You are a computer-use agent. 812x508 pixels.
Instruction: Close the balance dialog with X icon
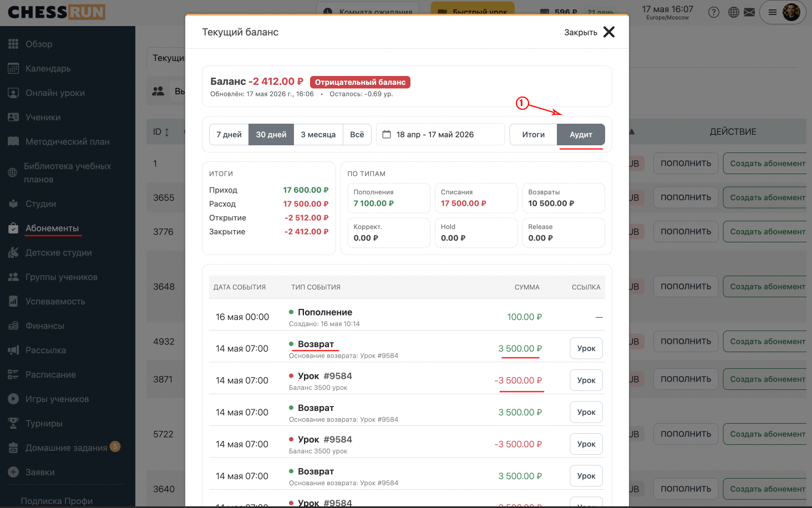[x=609, y=32]
